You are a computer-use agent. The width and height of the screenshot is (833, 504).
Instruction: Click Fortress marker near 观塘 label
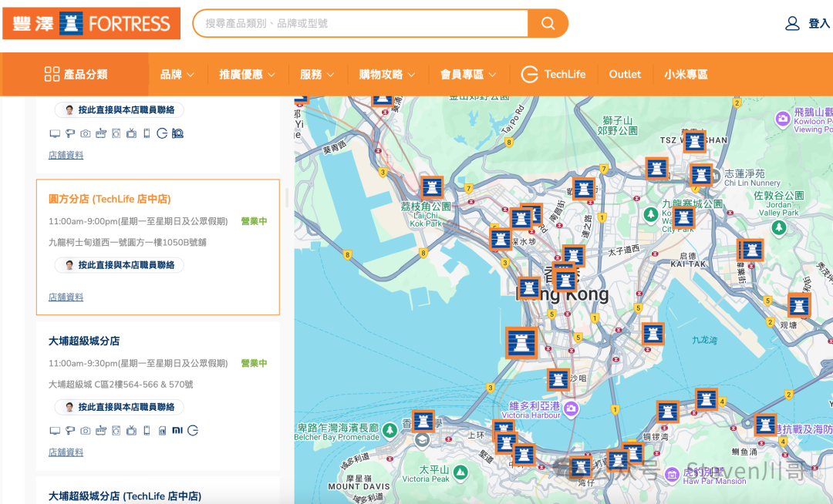(x=798, y=305)
